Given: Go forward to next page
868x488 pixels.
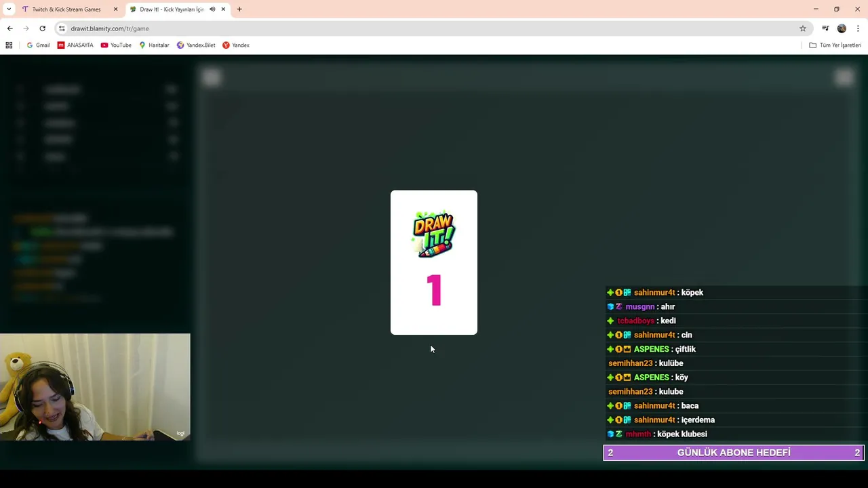Looking at the screenshot, I should click(x=26, y=28).
